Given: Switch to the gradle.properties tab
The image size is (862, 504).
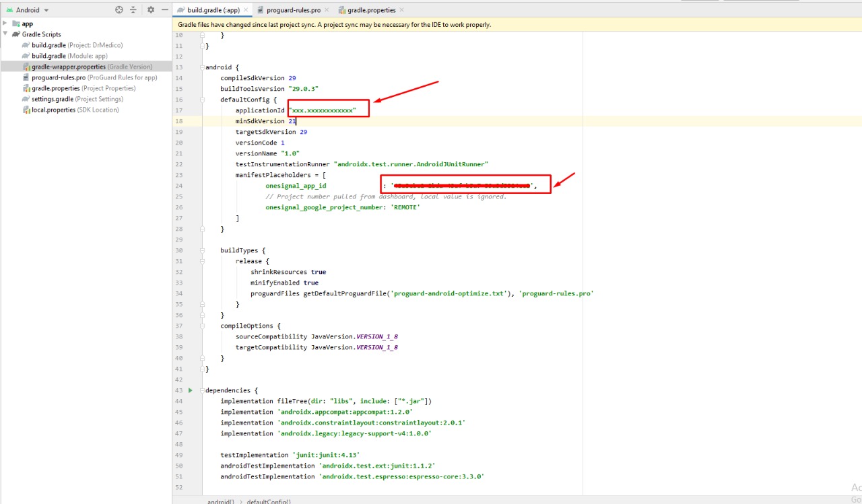Looking at the screenshot, I should (371, 10).
